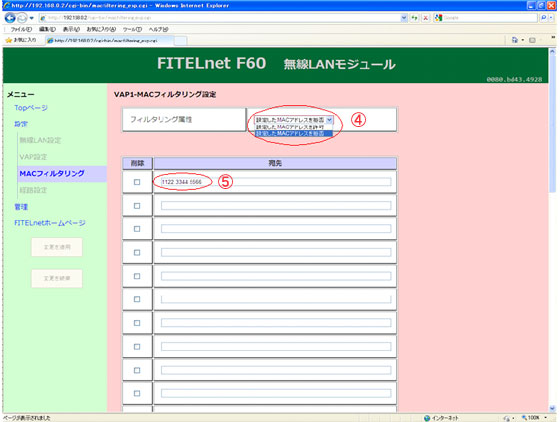Click the 変更を適用 button
The height and width of the screenshot is (422, 560).
click(x=57, y=247)
